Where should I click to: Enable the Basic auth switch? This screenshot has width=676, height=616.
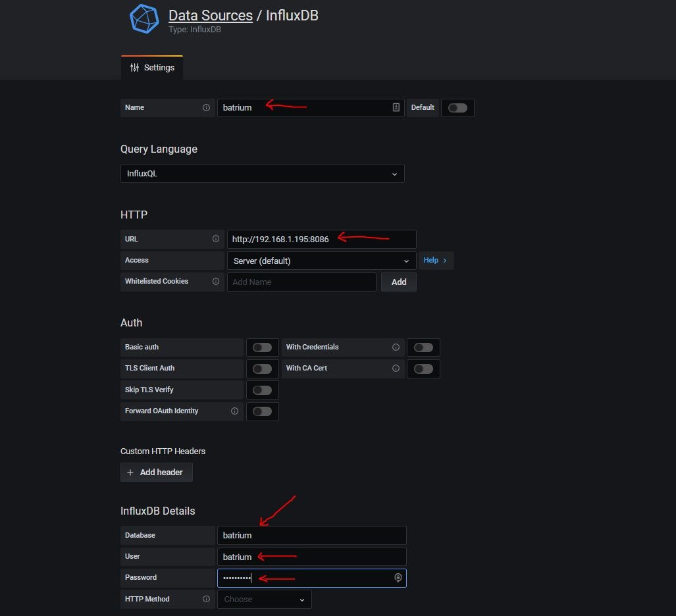[x=262, y=347]
